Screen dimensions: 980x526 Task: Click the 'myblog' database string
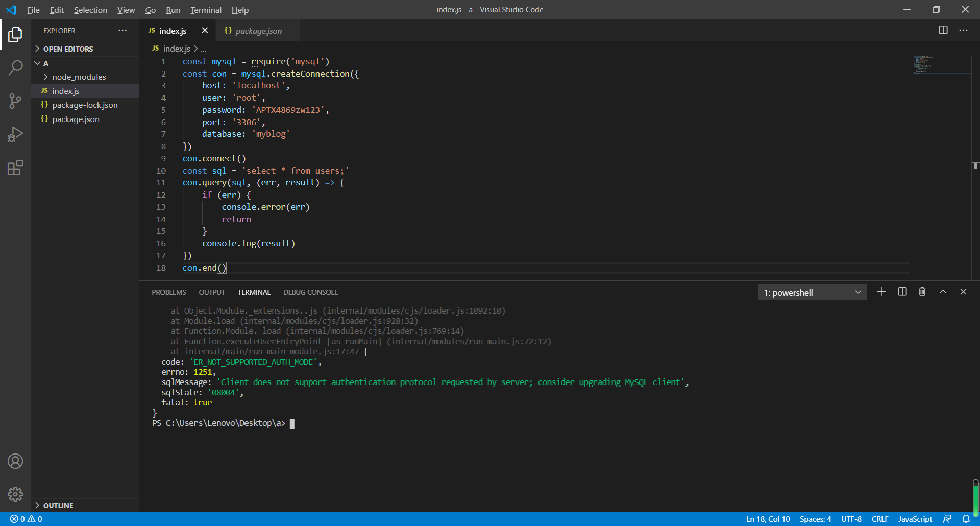pyautogui.click(x=271, y=134)
